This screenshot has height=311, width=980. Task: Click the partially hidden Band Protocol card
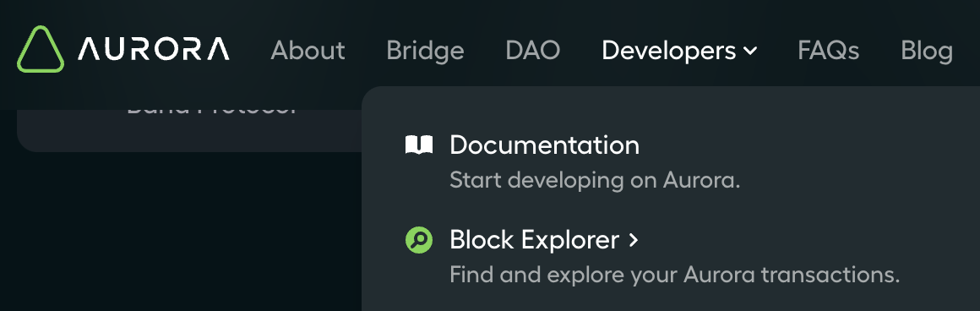click(x=189, y=130)
